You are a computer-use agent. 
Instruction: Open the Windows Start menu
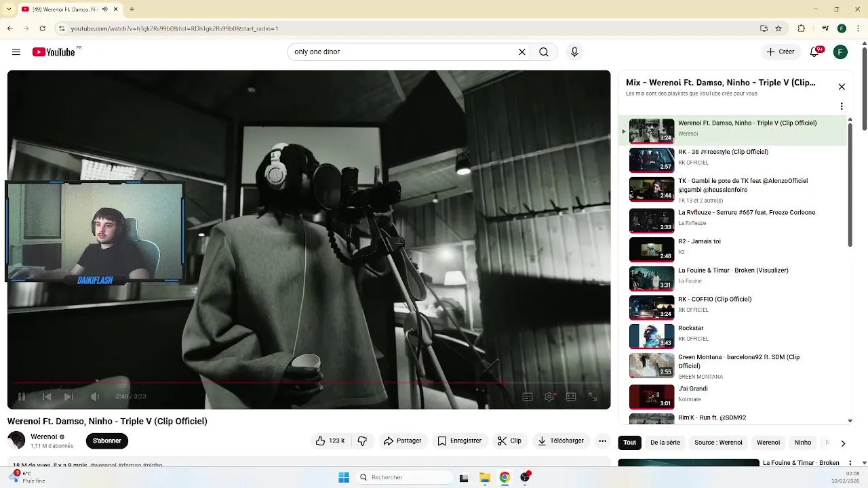[344, 477]
